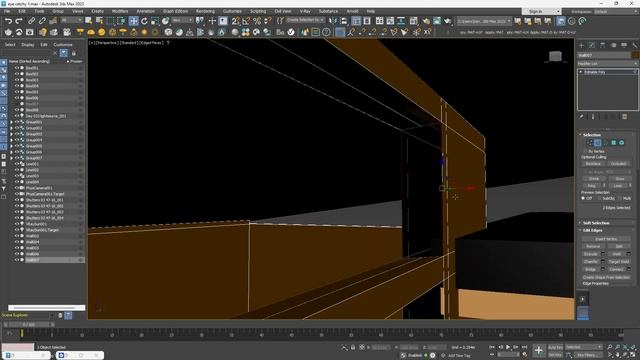Click the timeline frame slider handle
The width and height of the screenshot is (640, 360).
[x=28, y=324]
